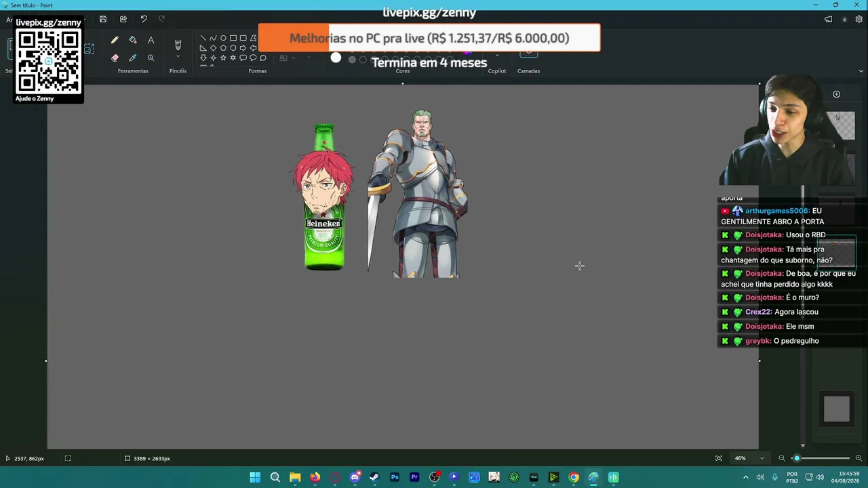The image size is (868, 488).
Task: Select the top layer thumbnail
Action: (841, 125)
